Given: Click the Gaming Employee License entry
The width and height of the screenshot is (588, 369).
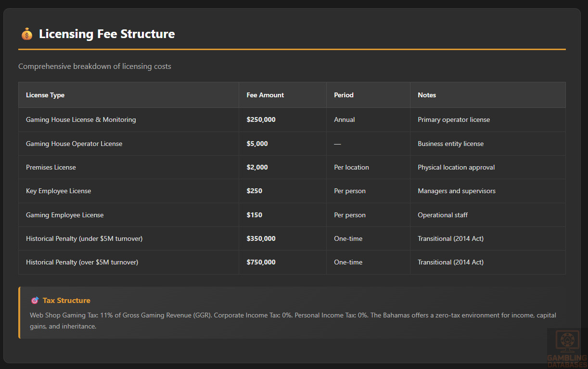Looking at the screenshot, I should click(x=64, y=215).
